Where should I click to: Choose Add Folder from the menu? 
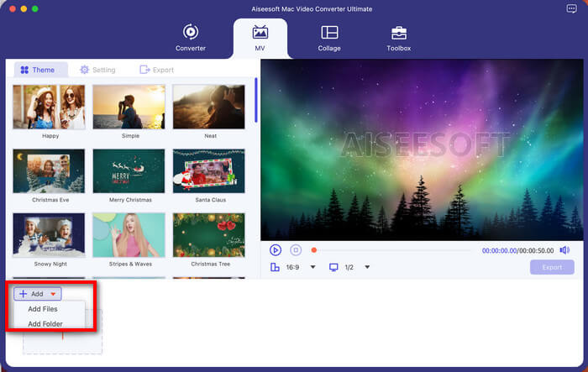[x=45, y=323]
